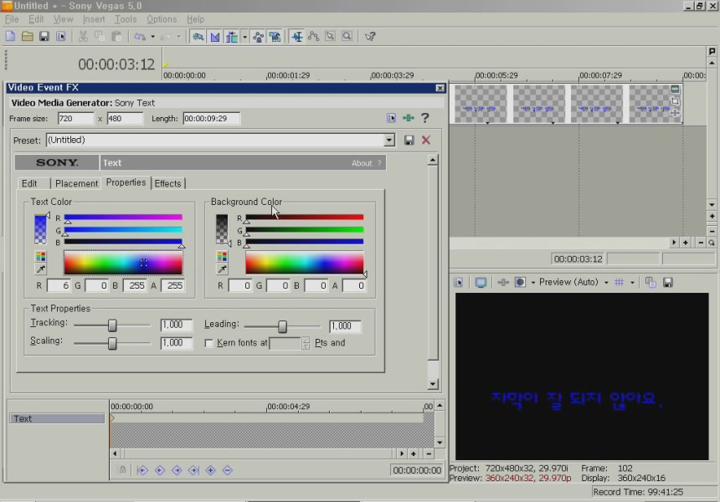The width and height of the screenshot is (720, 502).
Task: Open the Preview (Auto) quality dropdown
Action: (x=606, y=282)
